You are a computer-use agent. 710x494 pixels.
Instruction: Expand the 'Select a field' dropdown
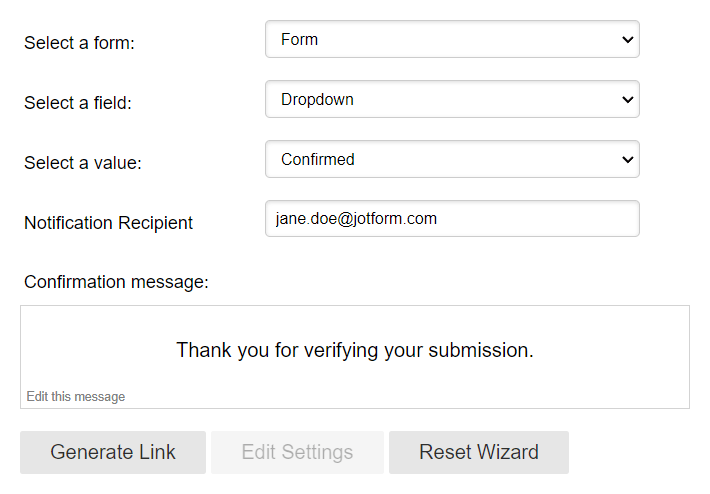point(451,100)
